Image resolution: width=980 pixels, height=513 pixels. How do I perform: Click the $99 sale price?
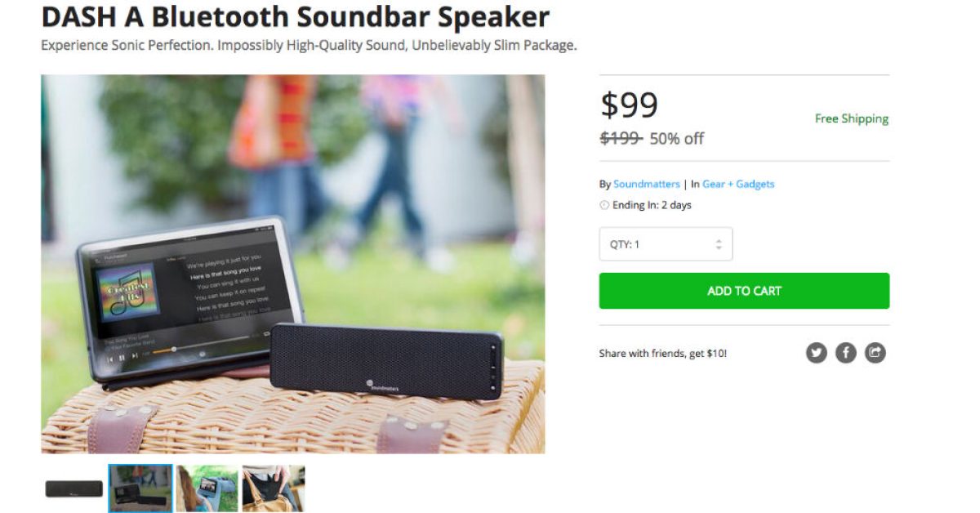(x=629, y=105)
